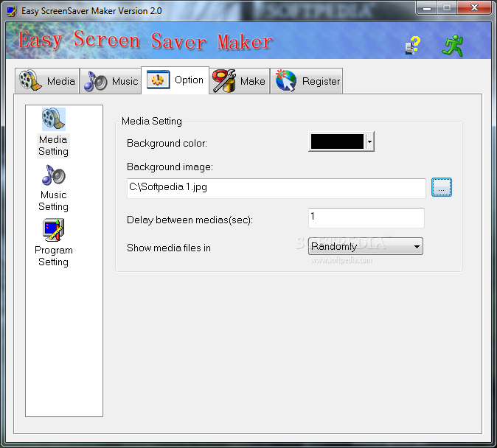Click the music note icon on Music tab
Viewport: 497px width, 448px height.
pyautogui.click(x=95, y=81)
